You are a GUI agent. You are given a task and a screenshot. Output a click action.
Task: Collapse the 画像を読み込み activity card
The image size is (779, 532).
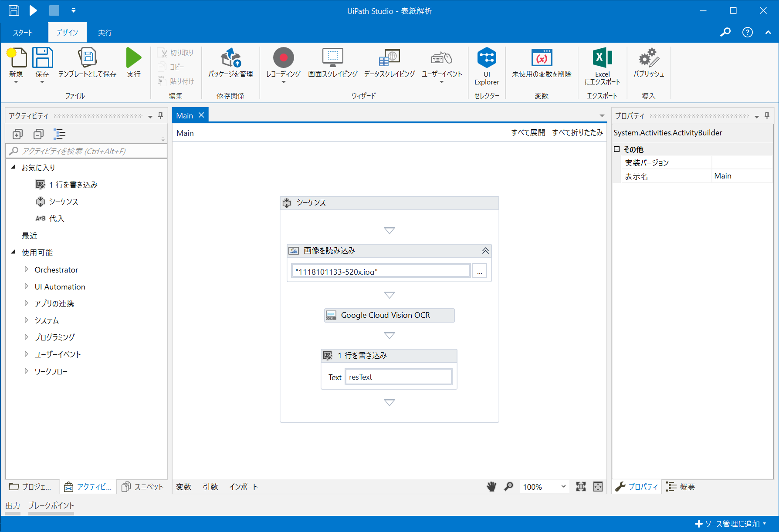click(x=485, y=251)
